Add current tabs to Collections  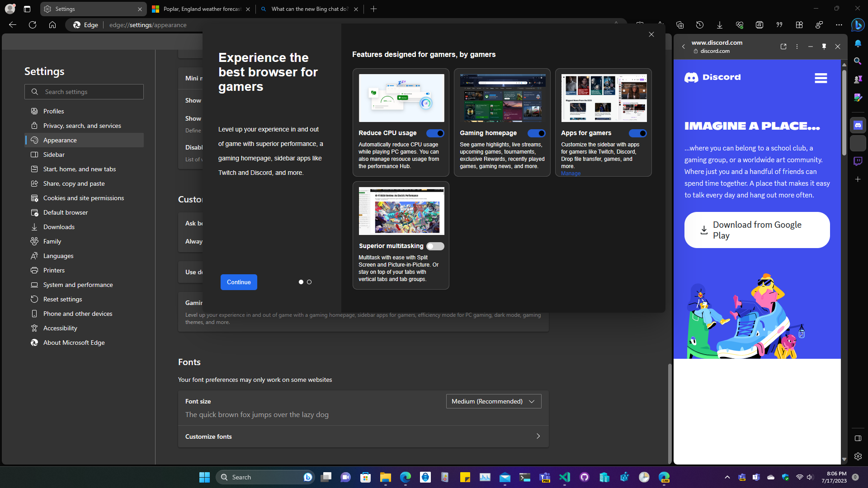[x=679, y=25]
